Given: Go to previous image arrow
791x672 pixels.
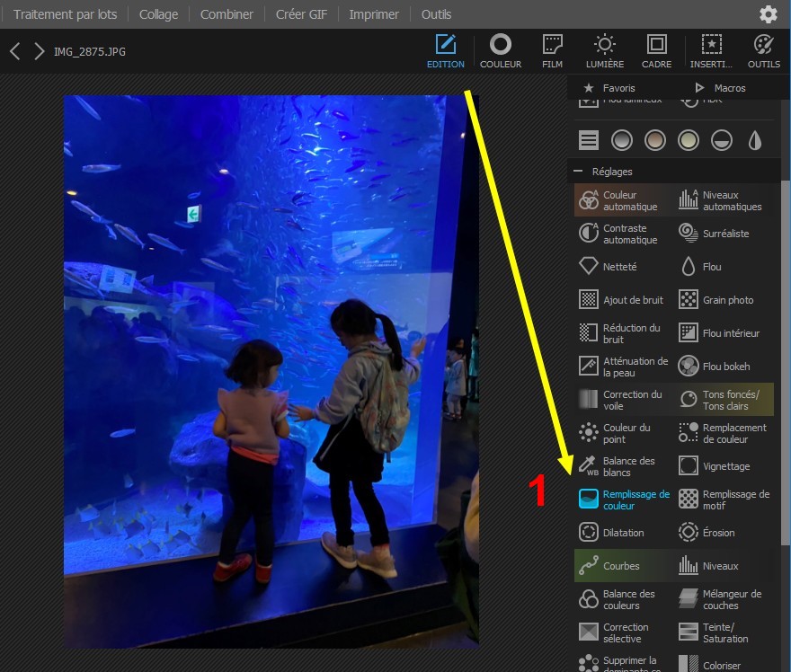Looking at the screenshot, I should (x=15, y=51).
